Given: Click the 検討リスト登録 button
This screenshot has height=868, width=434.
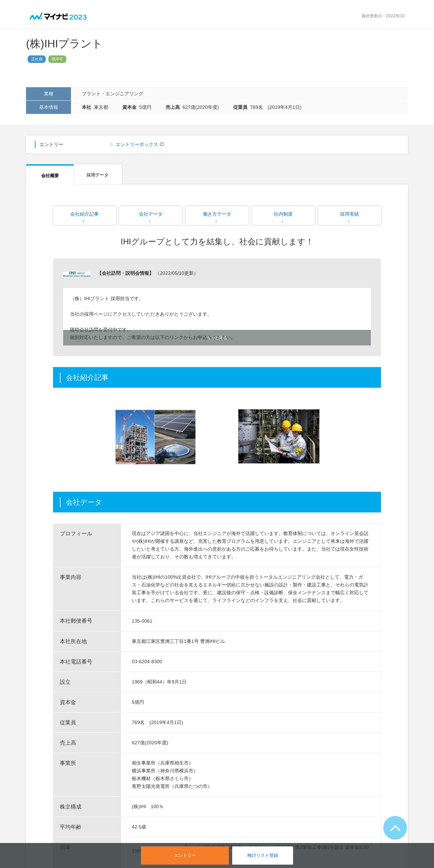Looking at the screenshot, I should tap(263, 855).
